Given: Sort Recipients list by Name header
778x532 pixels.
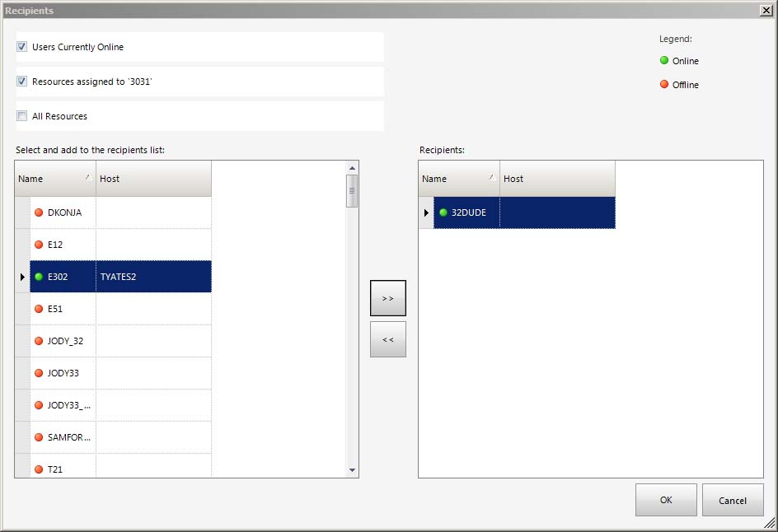Looking at the screenshot, I should pyautogui.click(x=459, y=179).
